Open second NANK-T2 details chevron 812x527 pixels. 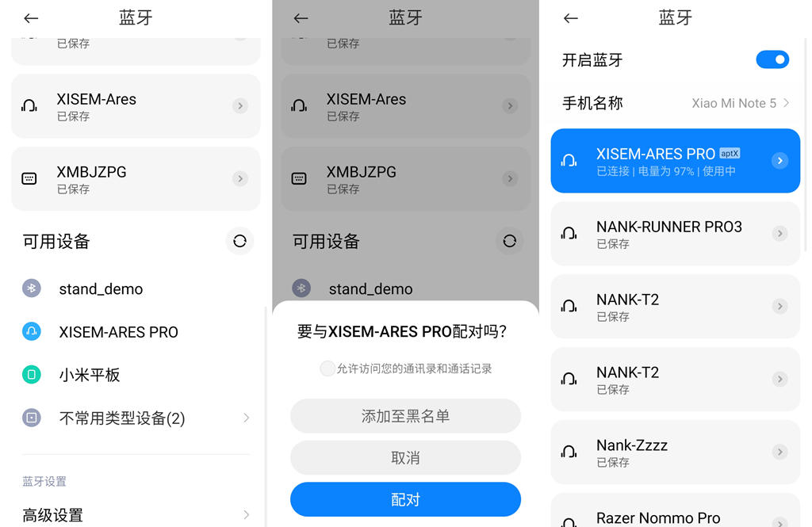click(x=780, y=379)
